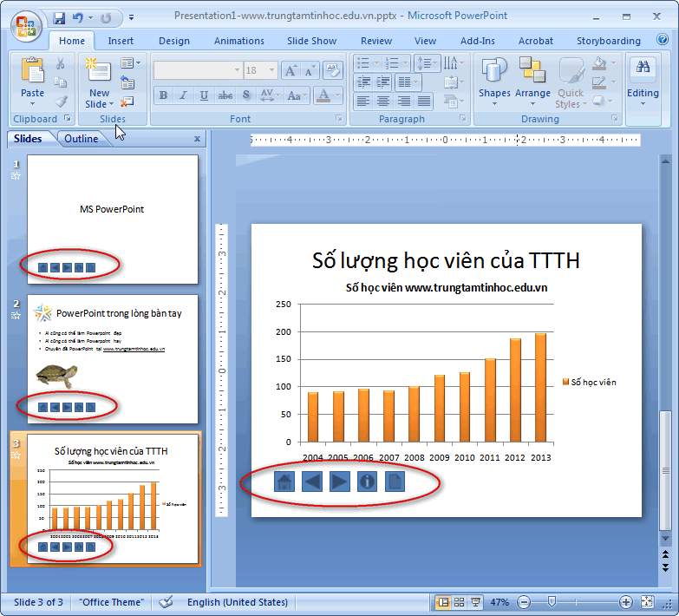Image resolution: width=679 pixels, height=616 pixels.
Task: Copy selection using the Copy icon
Action: click(60, 82)
